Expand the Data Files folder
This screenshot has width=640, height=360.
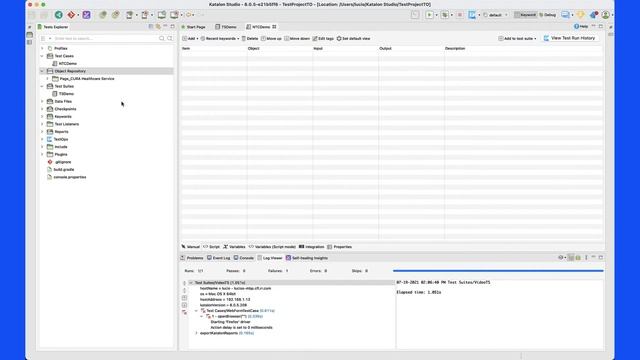click(42, 101)
